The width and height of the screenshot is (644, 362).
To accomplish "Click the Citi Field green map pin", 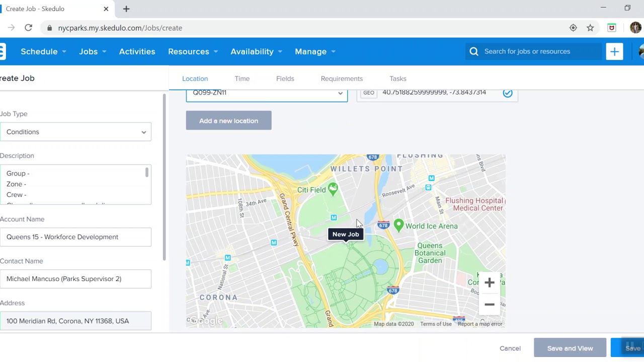I will click(x=333, y=189).
